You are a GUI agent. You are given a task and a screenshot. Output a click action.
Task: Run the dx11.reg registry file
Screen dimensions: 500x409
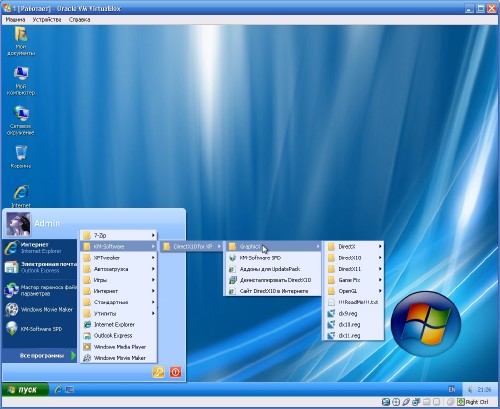[x=354, y=335]
